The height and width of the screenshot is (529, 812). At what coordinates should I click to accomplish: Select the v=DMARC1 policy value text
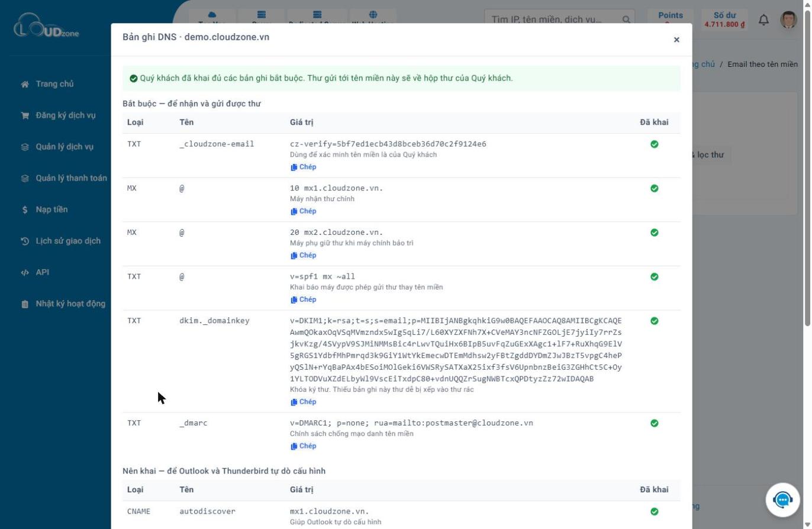pos(411,423)
